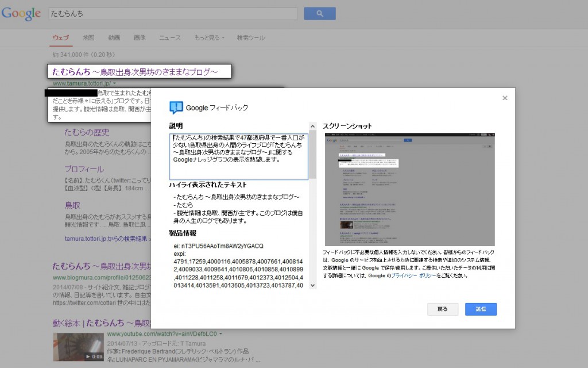Click the ei: nT3PU56AAoTm8AW2yYGACQ text

pos(219,246)
